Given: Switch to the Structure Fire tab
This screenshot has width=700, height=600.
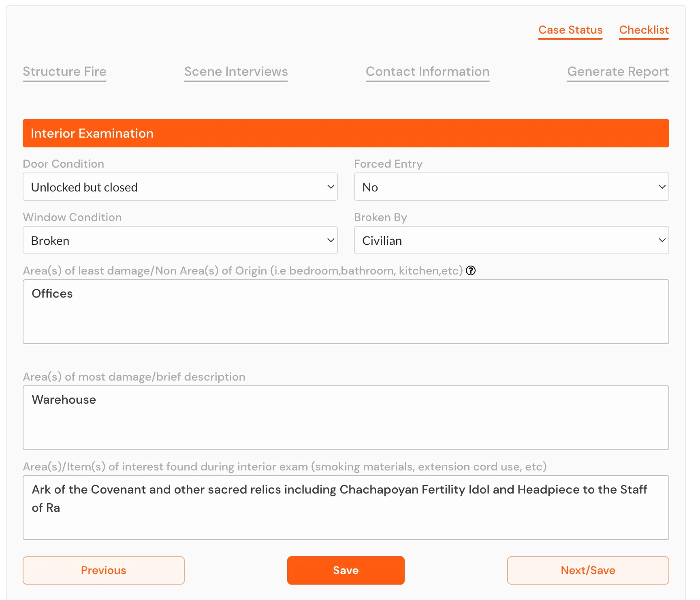Looking at the screenshot, I should pos(64,72).
